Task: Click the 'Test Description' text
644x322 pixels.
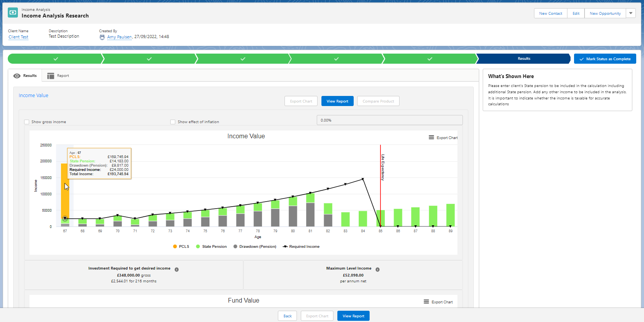Action: [x=64, y=37]
